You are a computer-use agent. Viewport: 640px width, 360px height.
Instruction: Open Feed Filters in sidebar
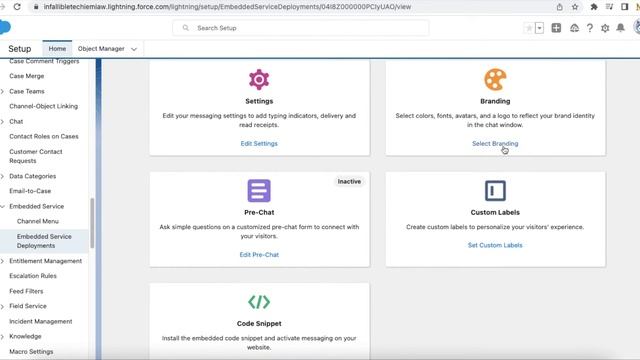point(26,291)
